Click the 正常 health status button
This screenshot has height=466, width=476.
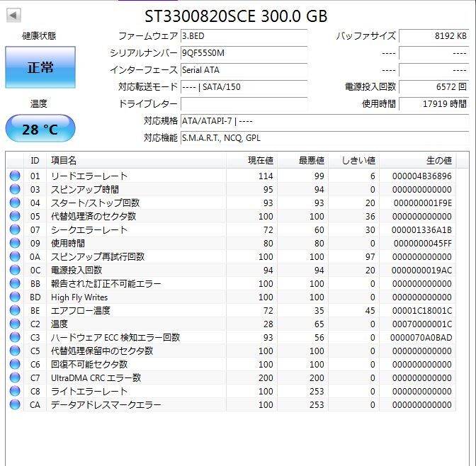pyautogui.click(x=40, y=67)
